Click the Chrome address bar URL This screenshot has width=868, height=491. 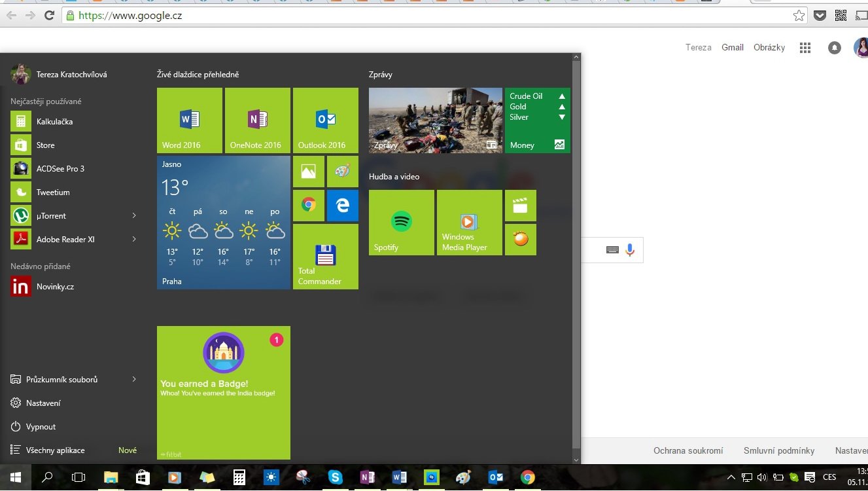click(130, 16)
